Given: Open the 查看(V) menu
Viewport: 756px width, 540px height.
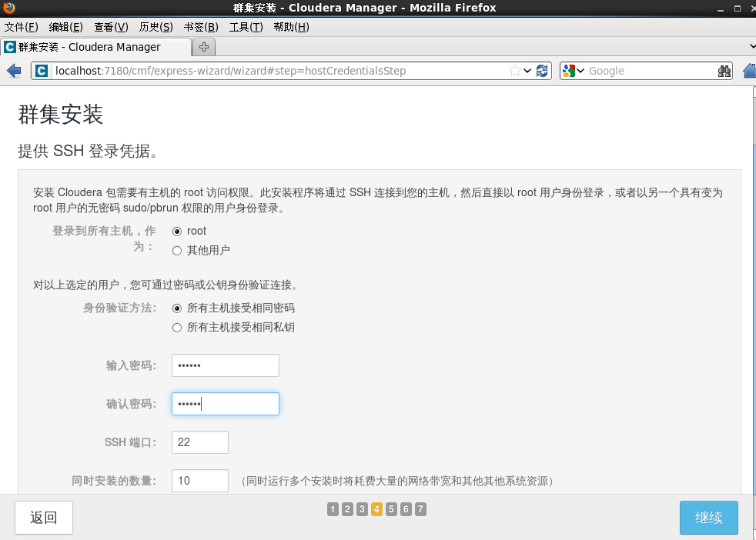Looking at the screenshot, I should (112, 27).
